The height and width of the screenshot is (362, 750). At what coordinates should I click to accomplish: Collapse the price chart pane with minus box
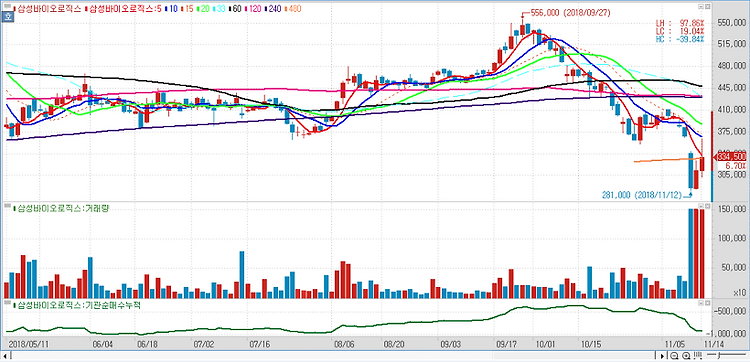701,7
